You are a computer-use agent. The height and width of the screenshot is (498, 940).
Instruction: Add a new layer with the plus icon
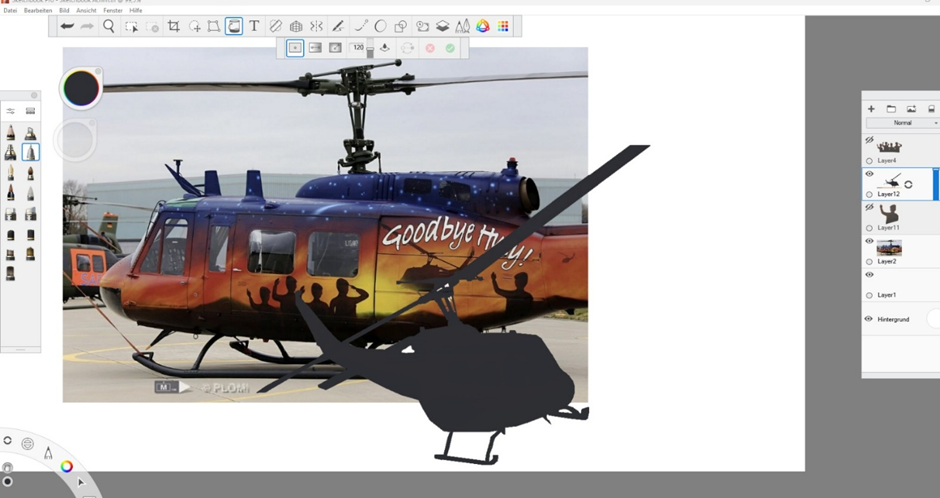click(x=871, y=108)
